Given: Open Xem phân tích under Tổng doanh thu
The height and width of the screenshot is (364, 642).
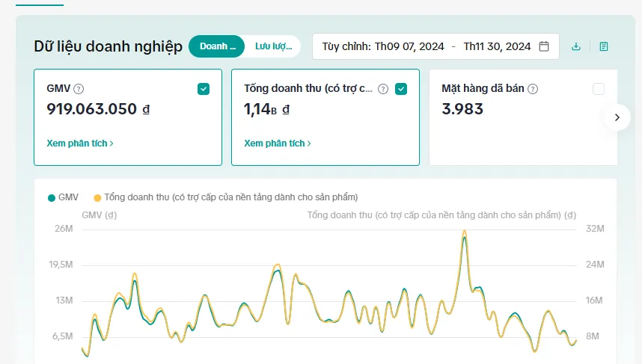Looking at the screenshot, I should [x=278, y=144].
